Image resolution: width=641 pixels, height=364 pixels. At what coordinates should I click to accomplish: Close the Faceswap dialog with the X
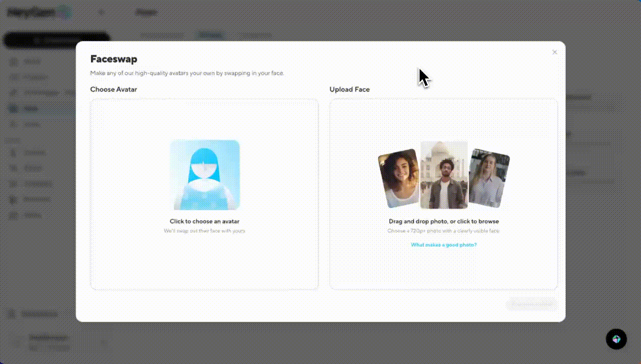(x=555, y=53)
